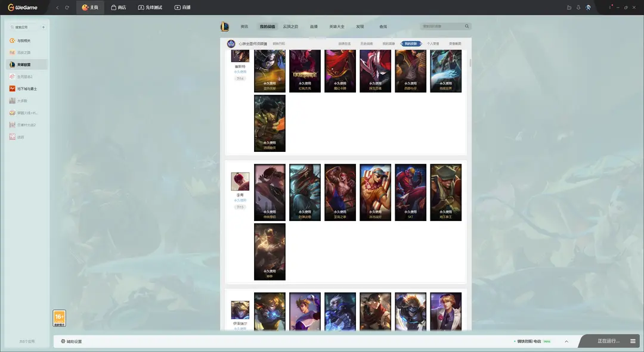Open the 云顶之弈 tab
Viewport: 644px width, 352px height.
tap(290, 27)
